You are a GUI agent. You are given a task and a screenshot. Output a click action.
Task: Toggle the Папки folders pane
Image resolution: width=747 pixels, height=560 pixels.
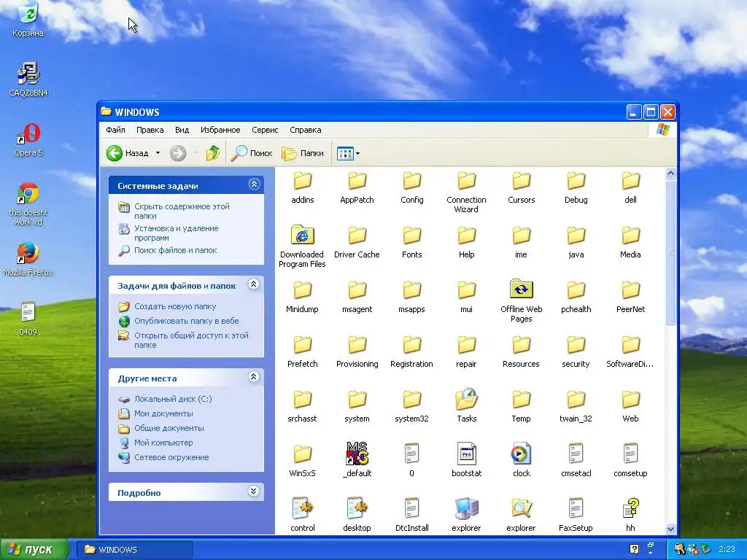coord(303,153)
